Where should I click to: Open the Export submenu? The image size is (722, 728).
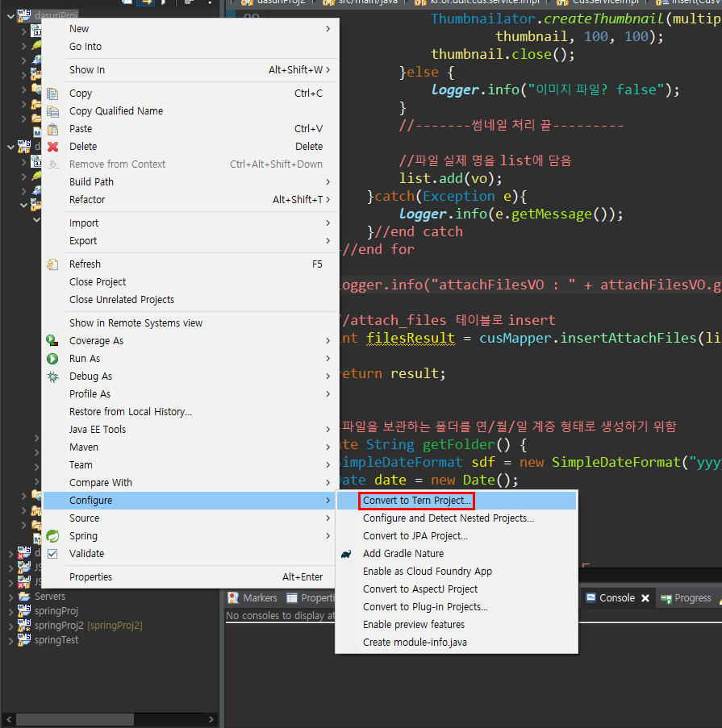pyautogui.click(x=191, y=240)
